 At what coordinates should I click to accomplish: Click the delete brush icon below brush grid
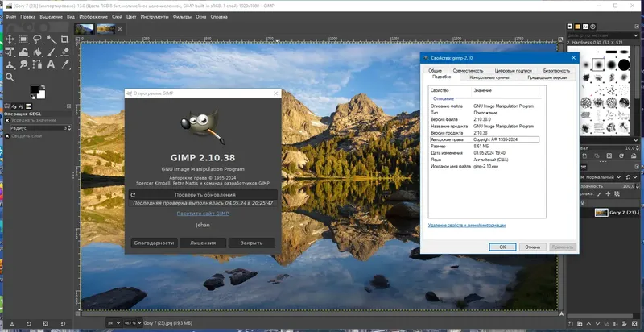609,156
